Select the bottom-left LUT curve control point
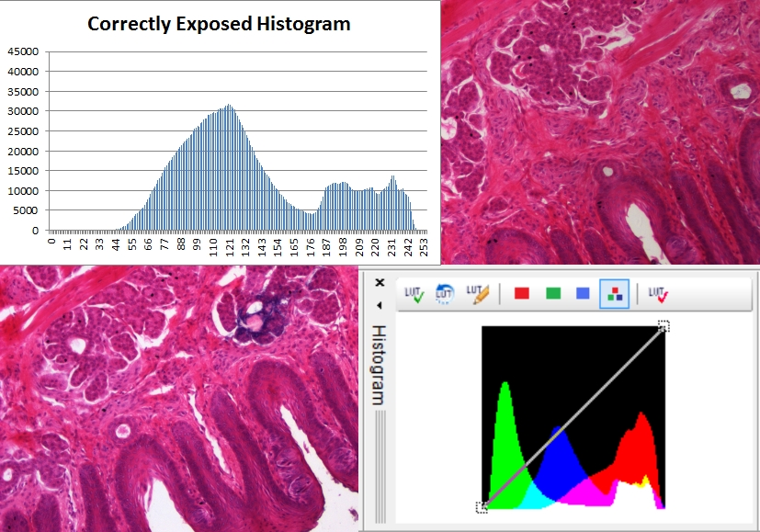This screenshot has width=760, height=532. (x=482, y=506)
